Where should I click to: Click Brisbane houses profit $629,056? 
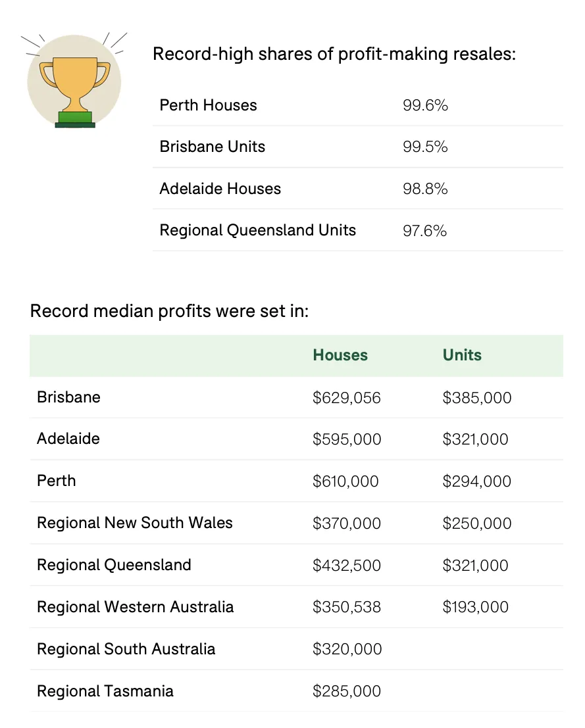347,398
